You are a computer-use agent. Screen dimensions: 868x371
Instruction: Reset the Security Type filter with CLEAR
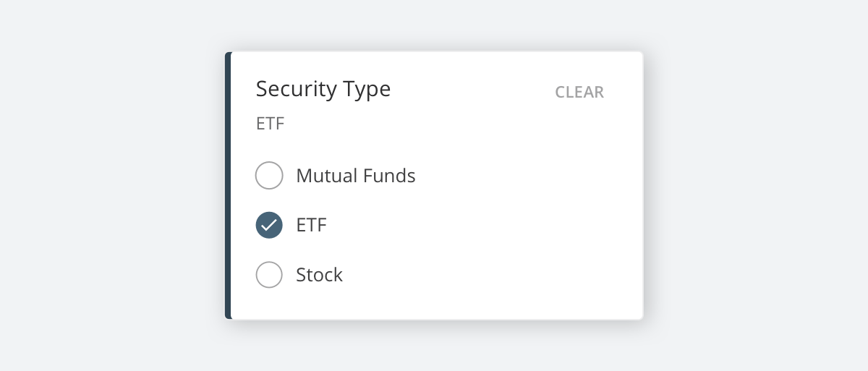pyautogui.click(x=579, y=93)
